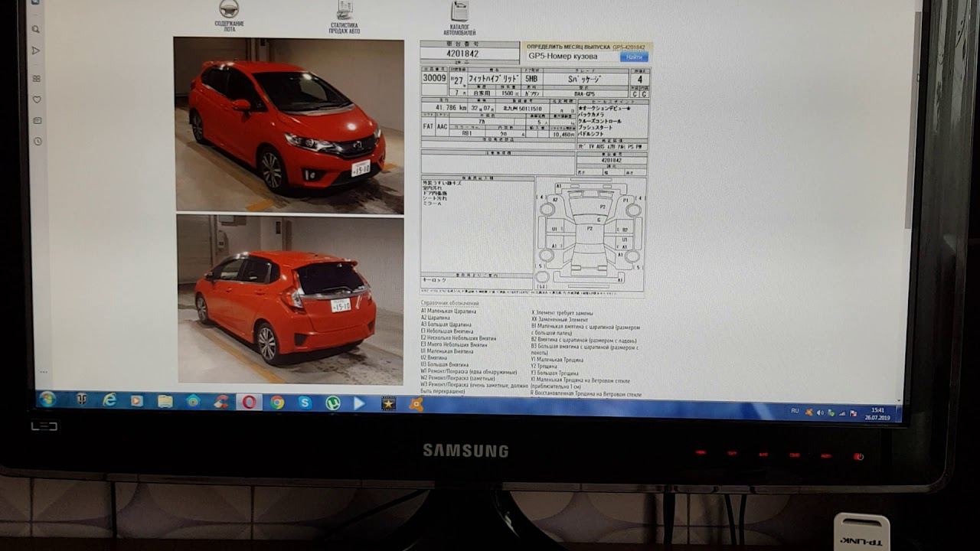This screenshot has width=980, height=551.
Task: Open the volume speaker tray icon
Action: pos(819,412)
